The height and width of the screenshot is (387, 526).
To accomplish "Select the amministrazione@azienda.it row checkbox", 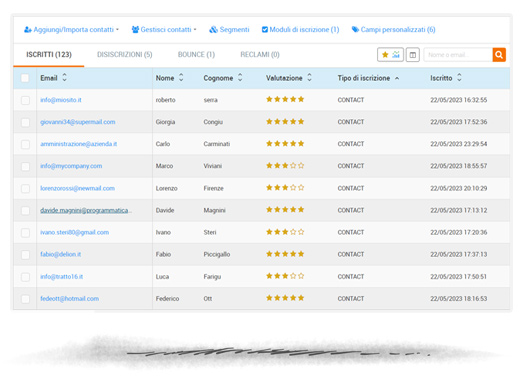I will [x=25, y=145].
